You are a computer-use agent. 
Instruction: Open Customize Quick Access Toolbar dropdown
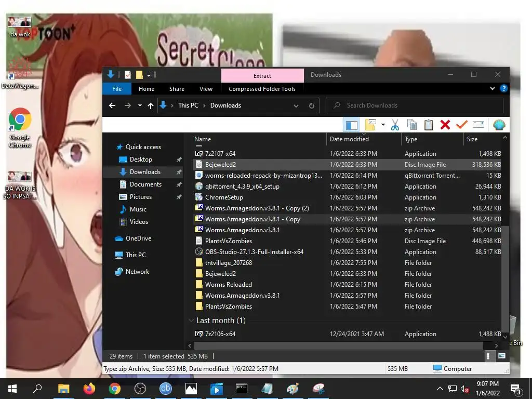click(x=149, y=75)
